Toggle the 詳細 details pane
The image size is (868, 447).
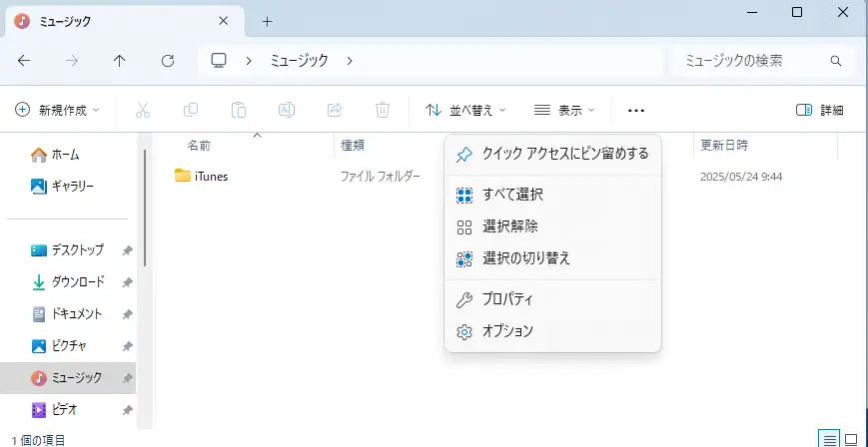pyautogui.click(x=819, y=110)
